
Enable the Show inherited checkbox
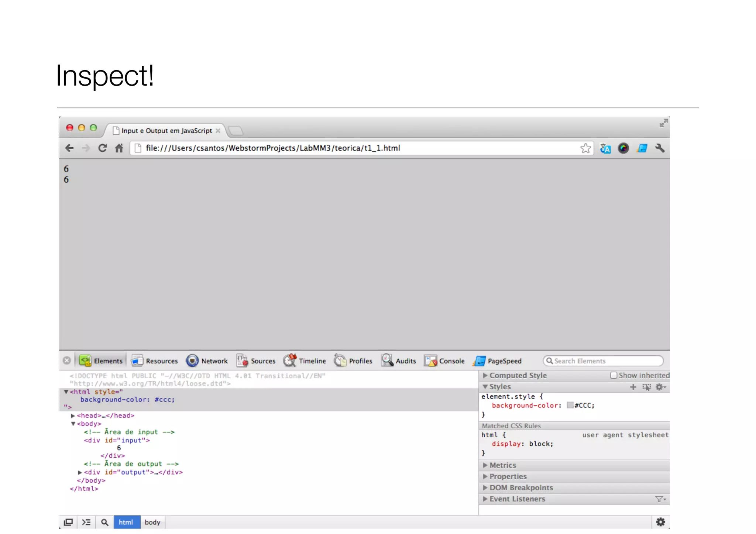[614, 375]
